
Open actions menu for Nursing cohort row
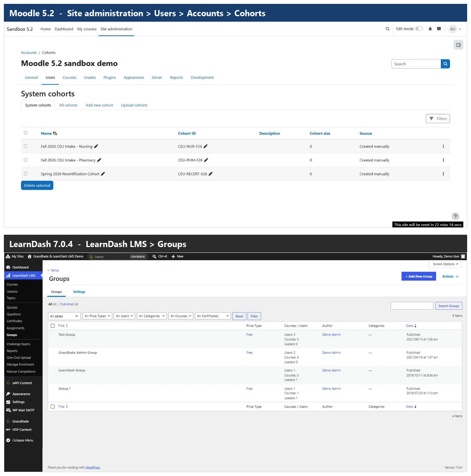click(443, 146)
